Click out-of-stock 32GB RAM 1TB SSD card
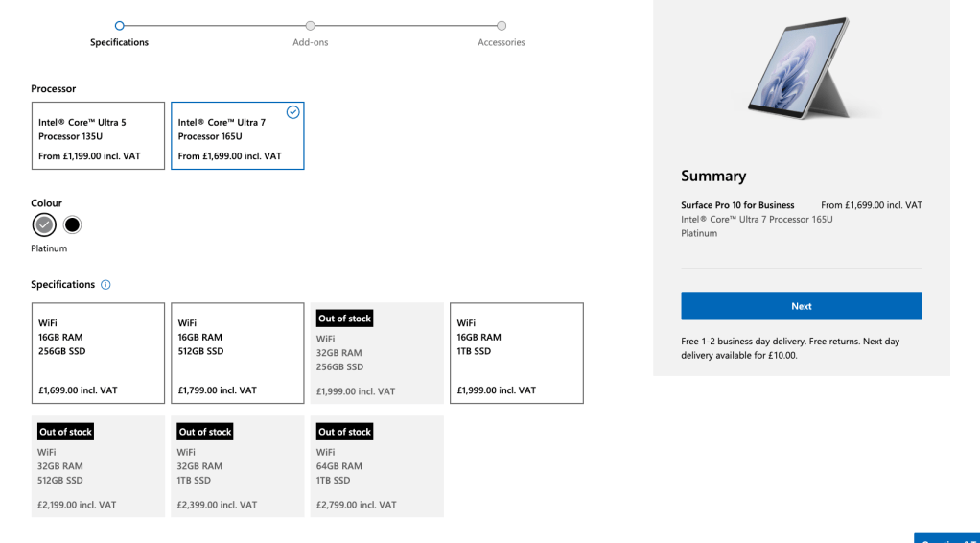980x543 pixels. pyautogui.click(x=238, y=466)
